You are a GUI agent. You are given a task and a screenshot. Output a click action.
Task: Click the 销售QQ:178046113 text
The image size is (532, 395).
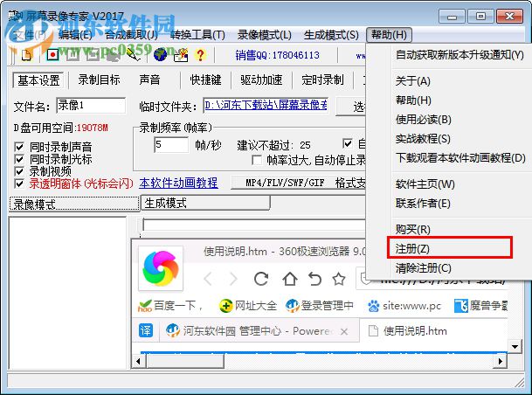tap(277, 55)
